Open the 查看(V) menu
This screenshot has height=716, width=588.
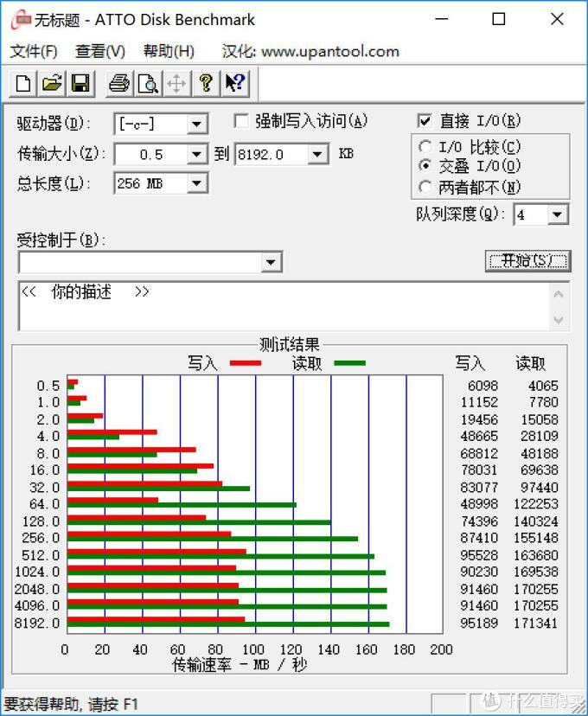point(100,51)
